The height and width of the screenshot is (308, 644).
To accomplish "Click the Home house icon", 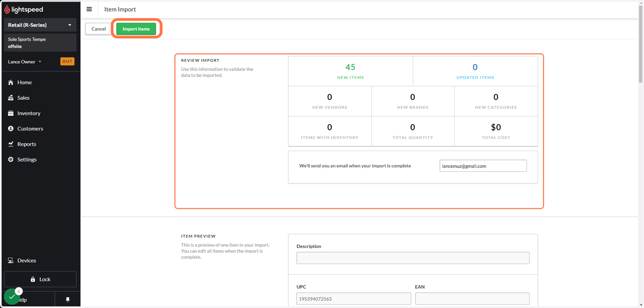I will [11, 82].
